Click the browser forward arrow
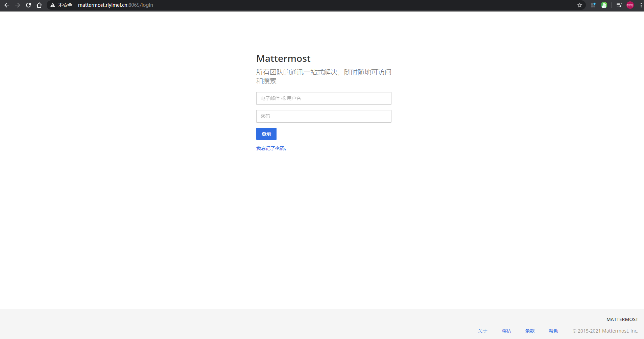This screenshot has height=339, width=644. [18, 5]
